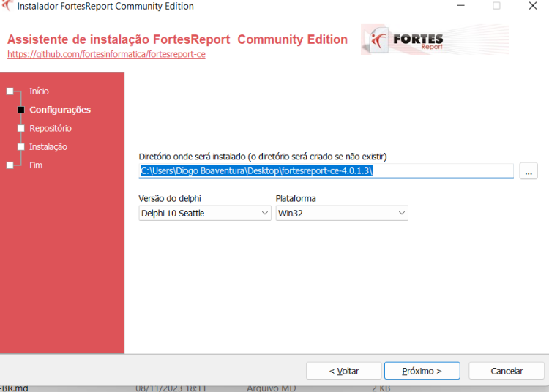The image size is (549, 392).
Task: Close the installer window
Action: (x=533, y=6)
